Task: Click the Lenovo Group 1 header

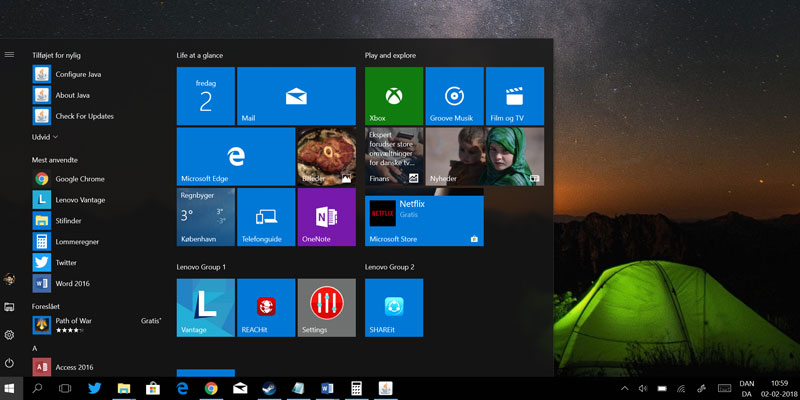Action: coord(201,267)
